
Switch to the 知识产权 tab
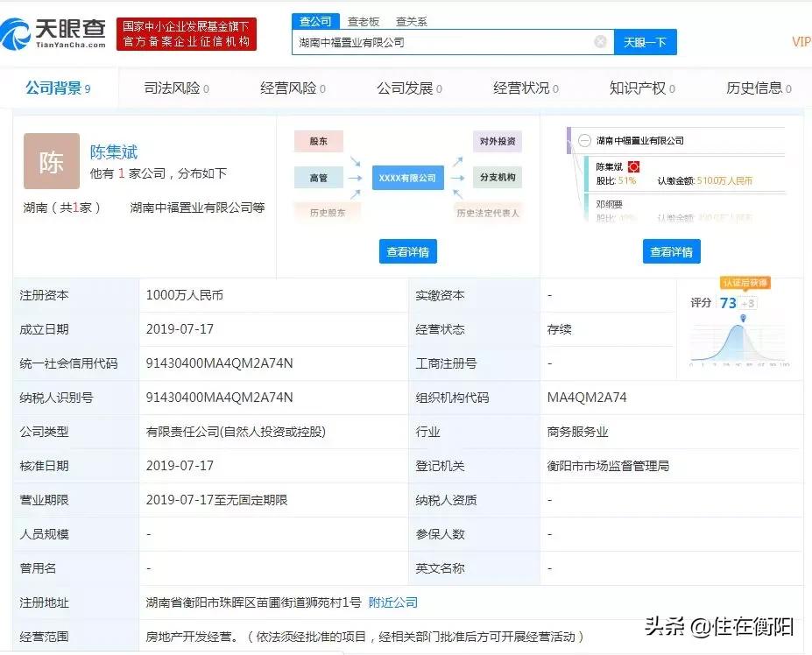[x=636, y=88]
